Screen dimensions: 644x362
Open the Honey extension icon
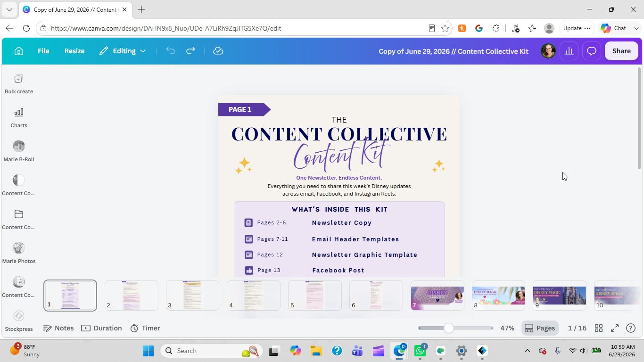tap(462, 28)
